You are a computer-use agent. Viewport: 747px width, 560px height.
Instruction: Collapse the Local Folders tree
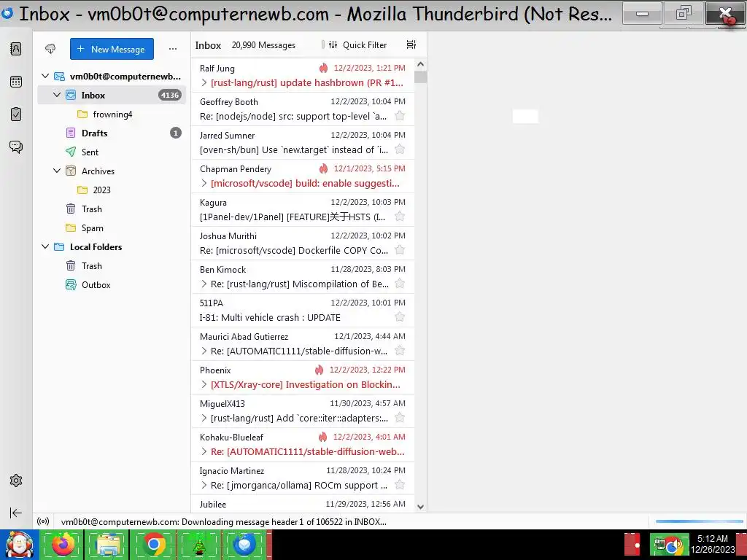click(x=45, y=246)
